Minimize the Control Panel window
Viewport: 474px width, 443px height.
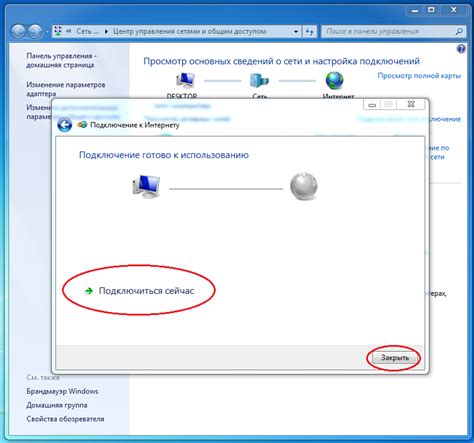[415, 11]
